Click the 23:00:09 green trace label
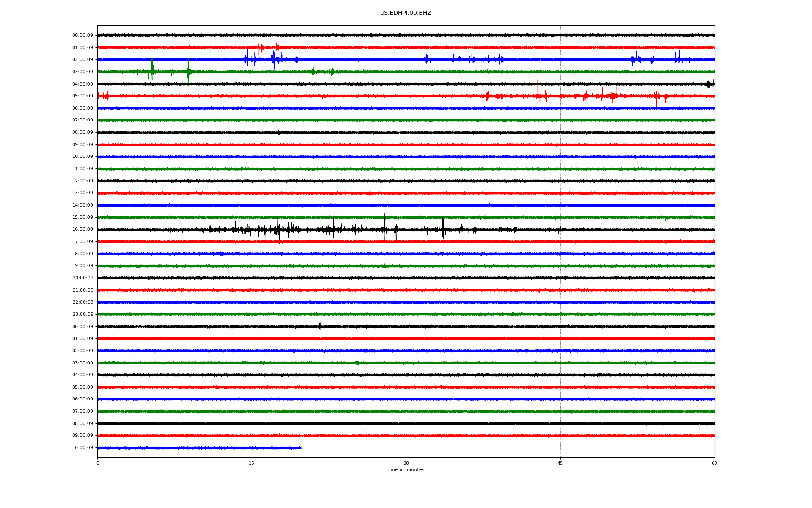This screenshot has width=812, height=508. 82,315
